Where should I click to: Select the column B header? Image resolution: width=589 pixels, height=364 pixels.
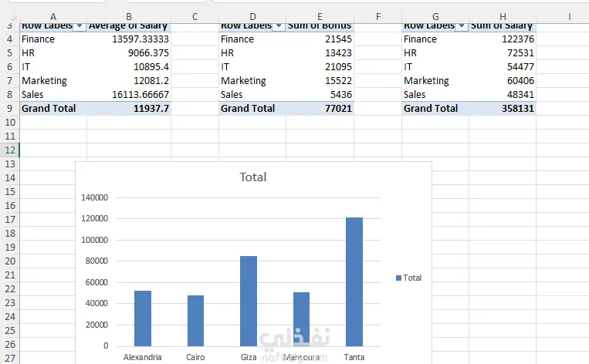coord(129,16)
